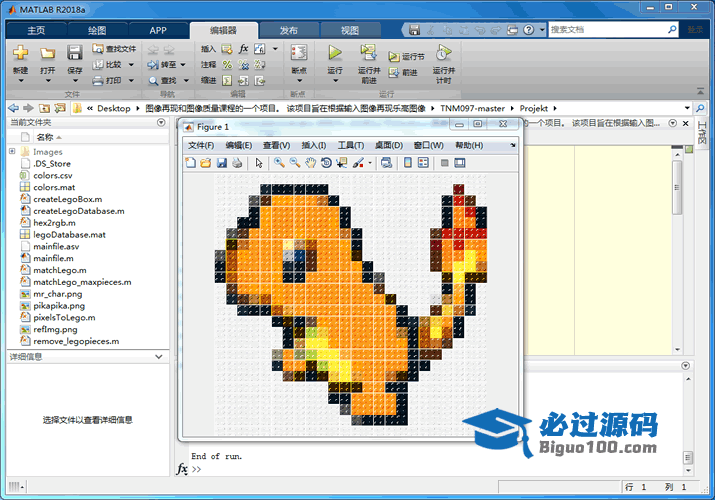This screenshot has height=500, width=715.
Task: Select mainfile.m in file list
Action: click(53, 258)
